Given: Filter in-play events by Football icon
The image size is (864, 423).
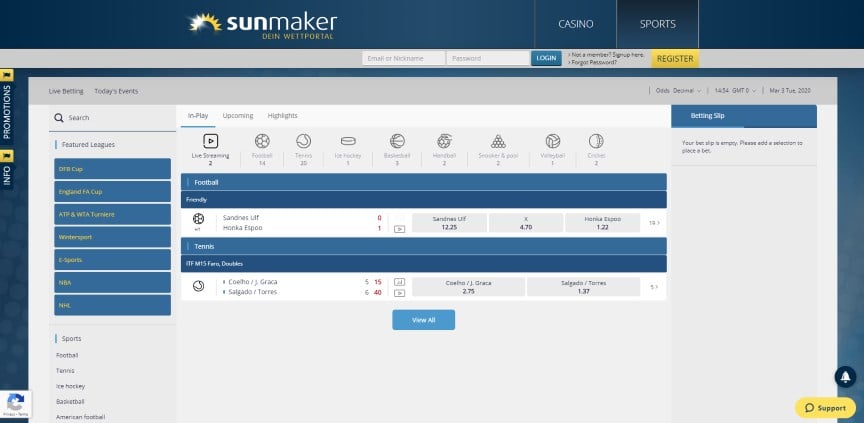Looking at the screenshot, I should (x=262, y=142).
